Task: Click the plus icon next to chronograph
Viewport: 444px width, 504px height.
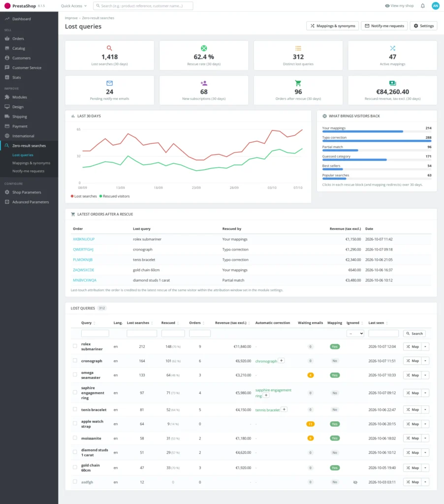Action: (x=282, y=361)
